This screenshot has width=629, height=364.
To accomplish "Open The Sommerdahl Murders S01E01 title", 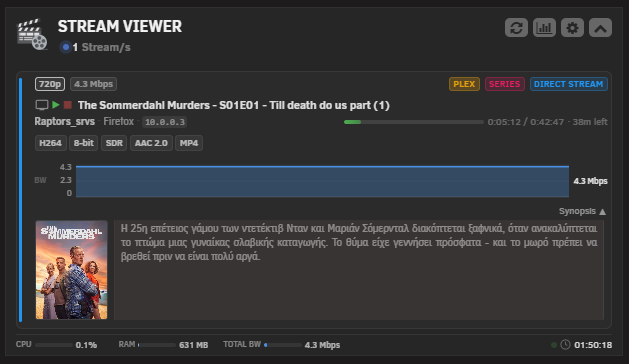I will point(233,105).
